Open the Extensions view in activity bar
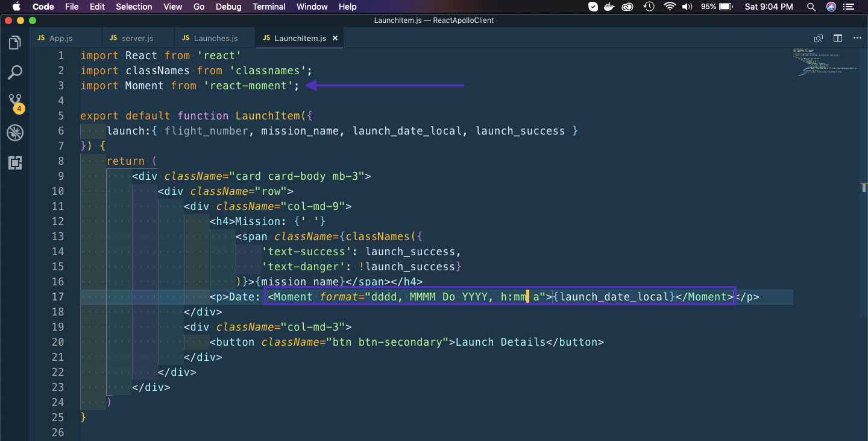This screenshot has width=868, height=441. [15, 162]
